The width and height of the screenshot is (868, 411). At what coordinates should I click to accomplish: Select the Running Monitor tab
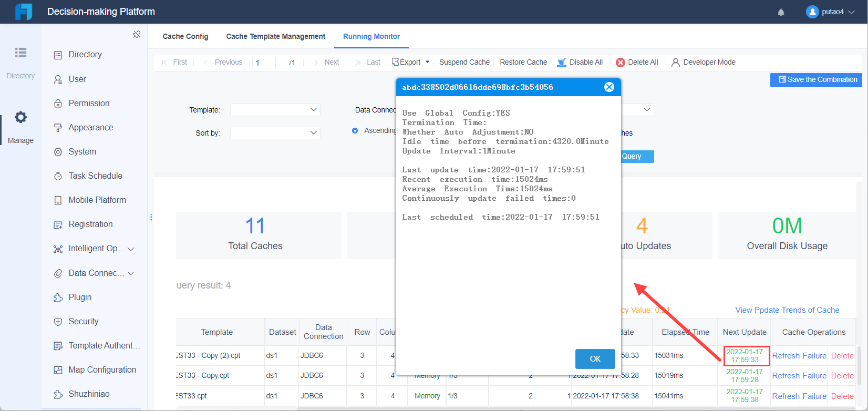tap(371, 36)
